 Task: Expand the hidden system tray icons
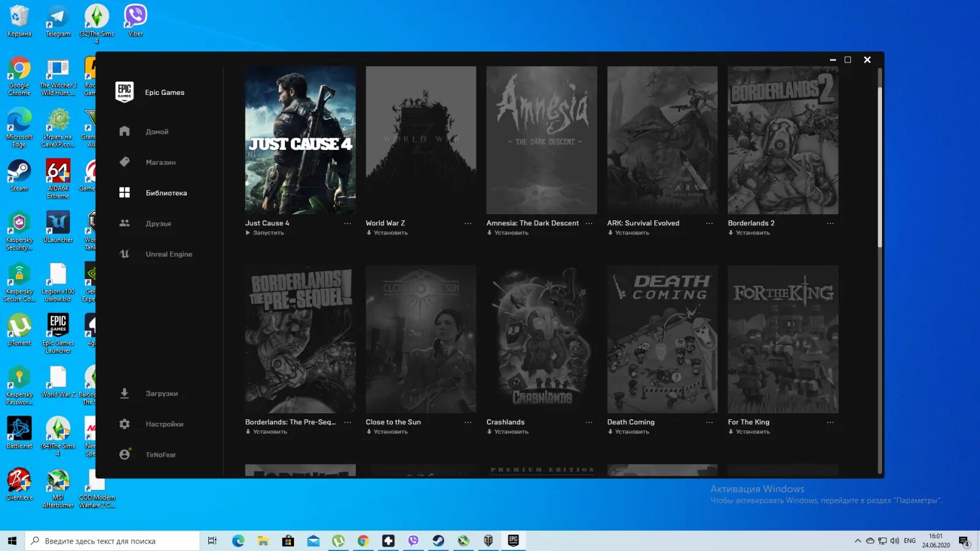click(858, 541)
